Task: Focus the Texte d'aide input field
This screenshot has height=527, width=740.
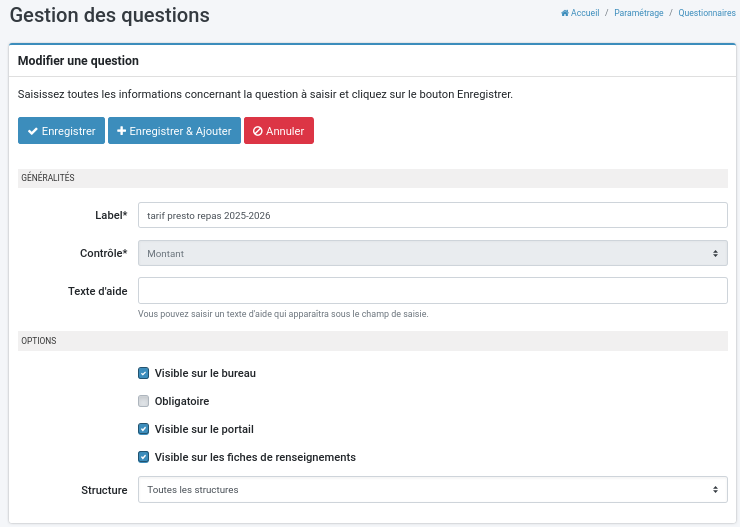Action: (x=433, y=291)
